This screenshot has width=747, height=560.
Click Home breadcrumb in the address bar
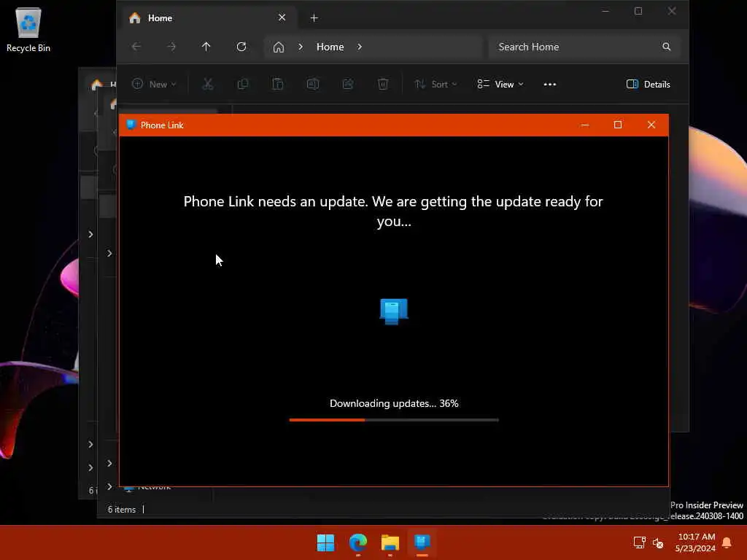pyautogui.click(x=330, y=47)
